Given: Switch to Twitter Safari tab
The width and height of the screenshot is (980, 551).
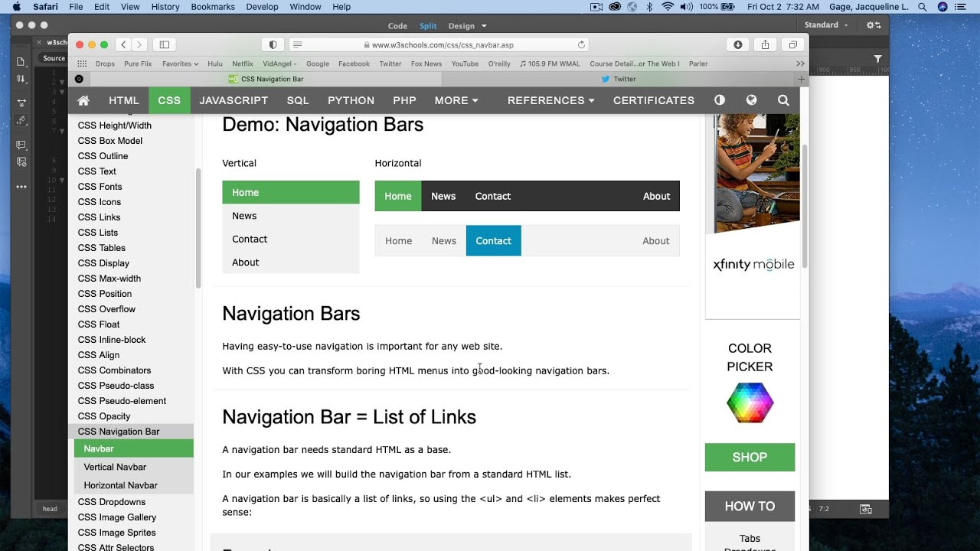Looking at the screenshot, I should pyautogui.click(x=619, y=79).
